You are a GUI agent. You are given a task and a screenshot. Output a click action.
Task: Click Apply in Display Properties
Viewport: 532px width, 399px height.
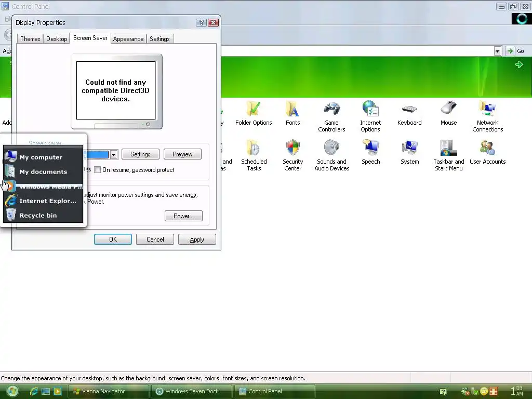(197, 239)
